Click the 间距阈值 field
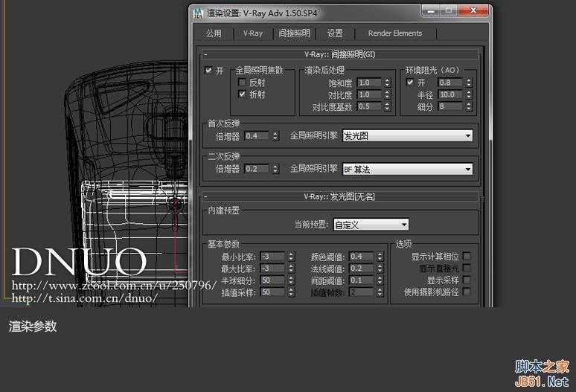The height and width of the screenshot is (392, 576). point(362,280)
